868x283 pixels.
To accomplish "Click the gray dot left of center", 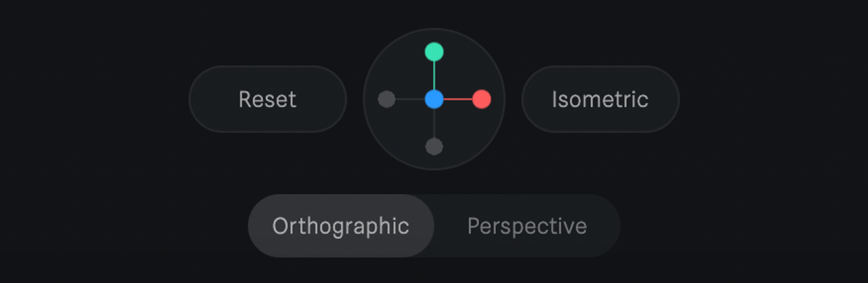I will (x=387, y=99).
